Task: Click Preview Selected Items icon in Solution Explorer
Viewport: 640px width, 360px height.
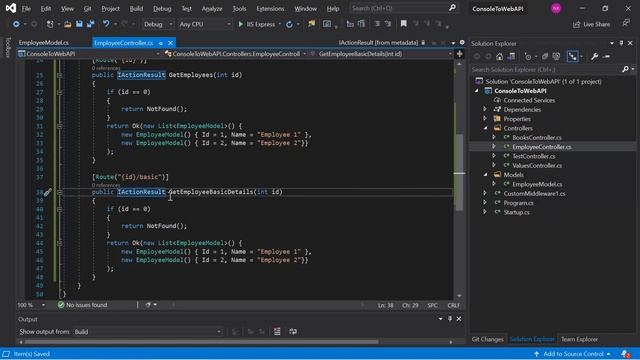Action: [607, 56]
